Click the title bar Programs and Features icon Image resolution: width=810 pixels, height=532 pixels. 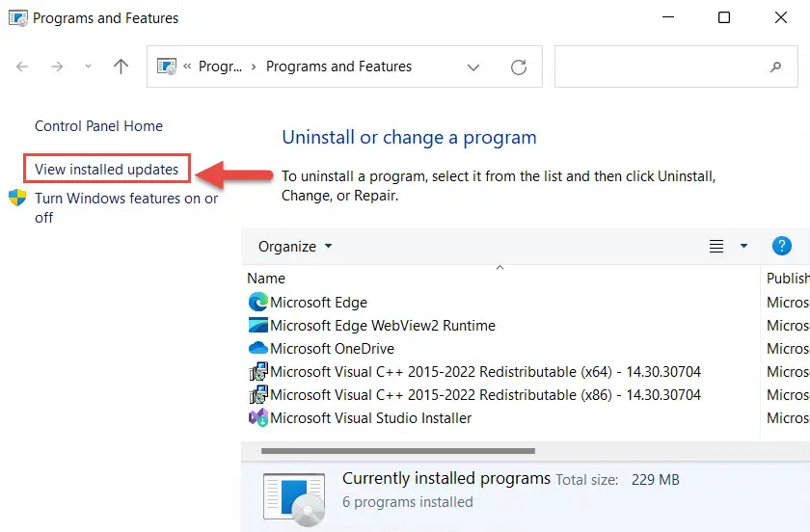coord(18,18)
